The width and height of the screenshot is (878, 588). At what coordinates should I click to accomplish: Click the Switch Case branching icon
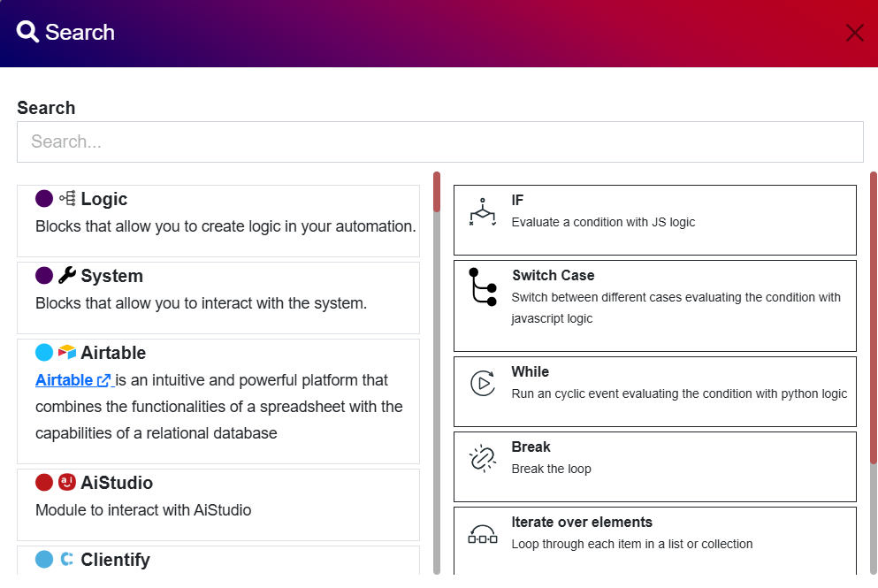pos(482,287)
